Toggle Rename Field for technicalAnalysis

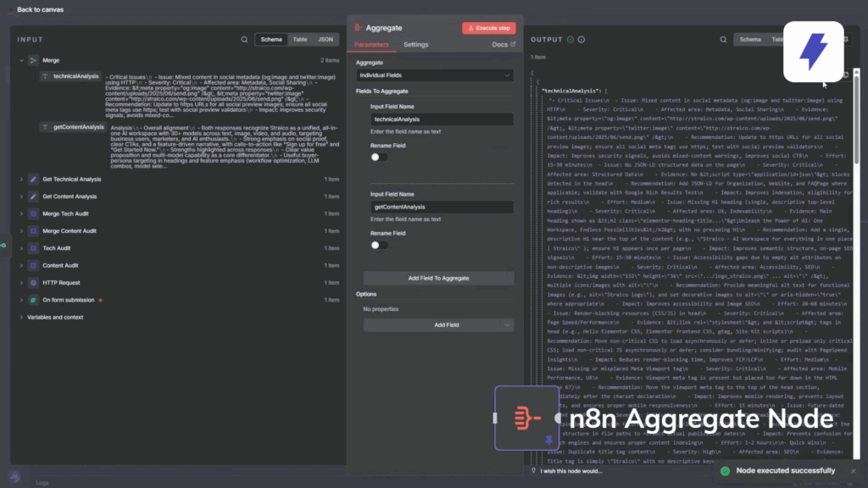(x=379, y=157)
